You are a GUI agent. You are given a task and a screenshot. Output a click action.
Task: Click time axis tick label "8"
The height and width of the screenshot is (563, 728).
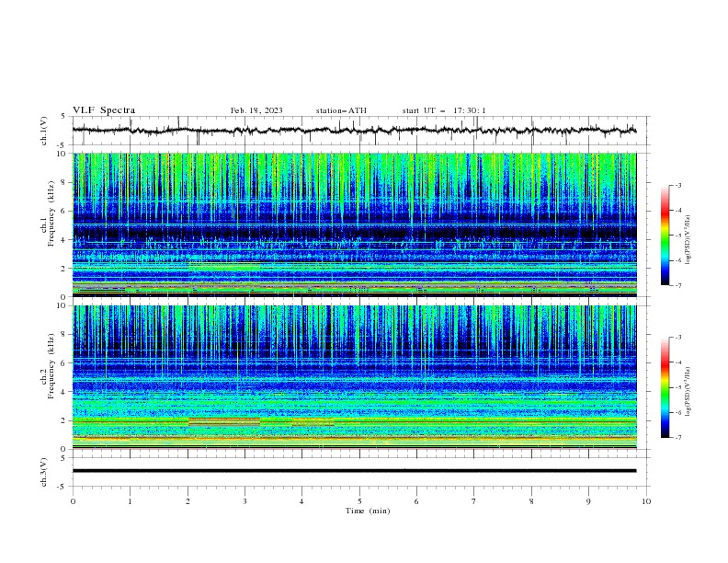click(531, 501)
